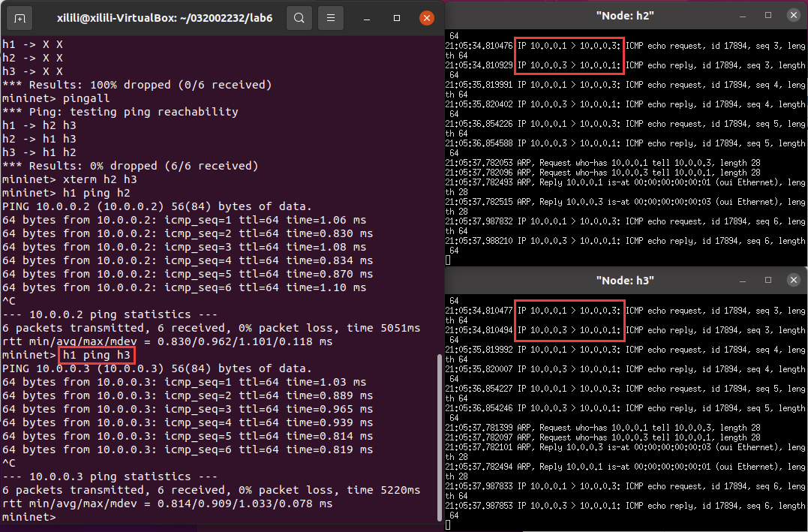Click the 'h2 -> h1 h3' pingall row

(x=39, y=139)
